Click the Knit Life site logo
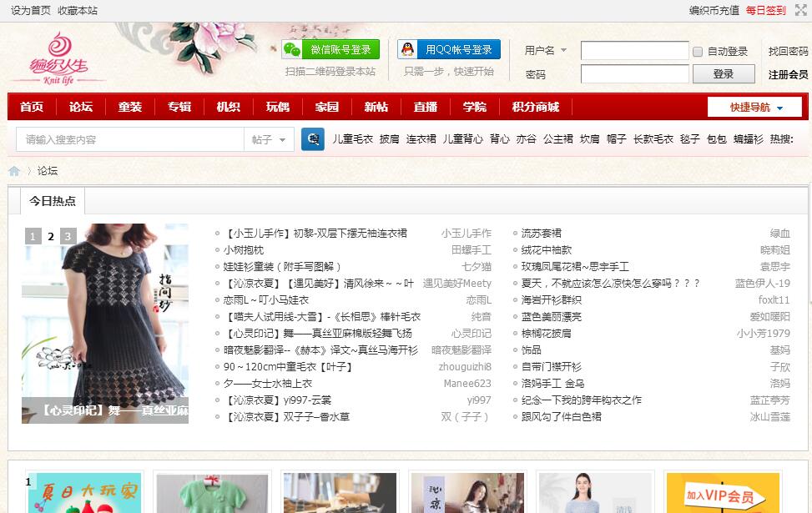 click(58, 58)
